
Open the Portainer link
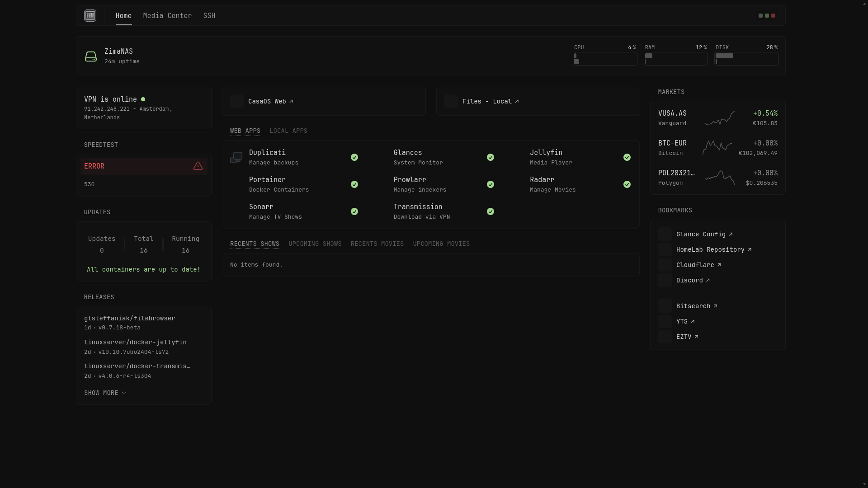tap(267, 180)
